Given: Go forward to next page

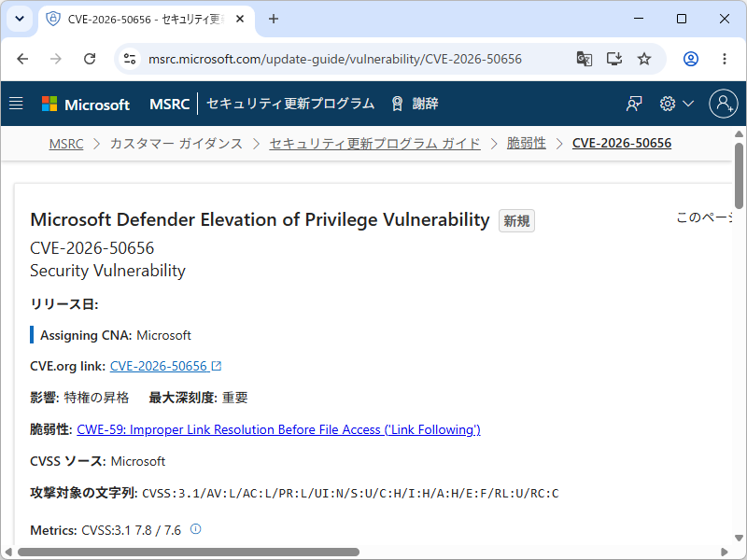Looking at the screenshot, I should click(x=56, y=59).
